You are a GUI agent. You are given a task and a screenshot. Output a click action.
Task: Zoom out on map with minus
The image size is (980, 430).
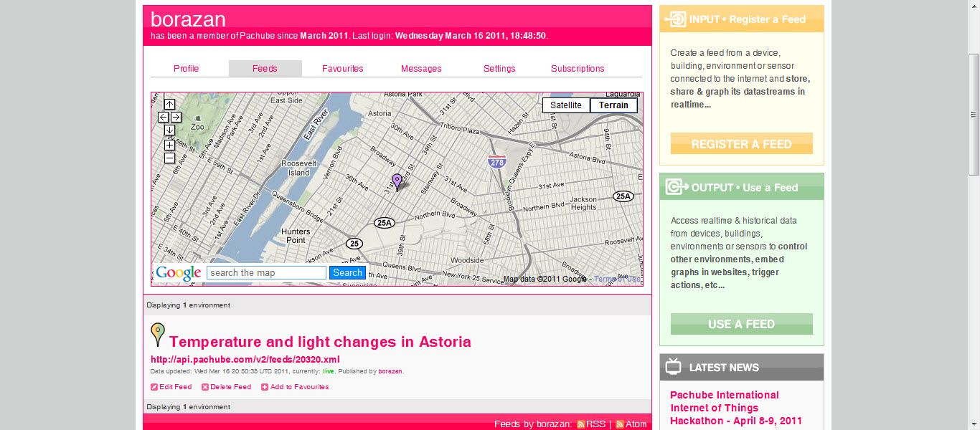(169, 158)
